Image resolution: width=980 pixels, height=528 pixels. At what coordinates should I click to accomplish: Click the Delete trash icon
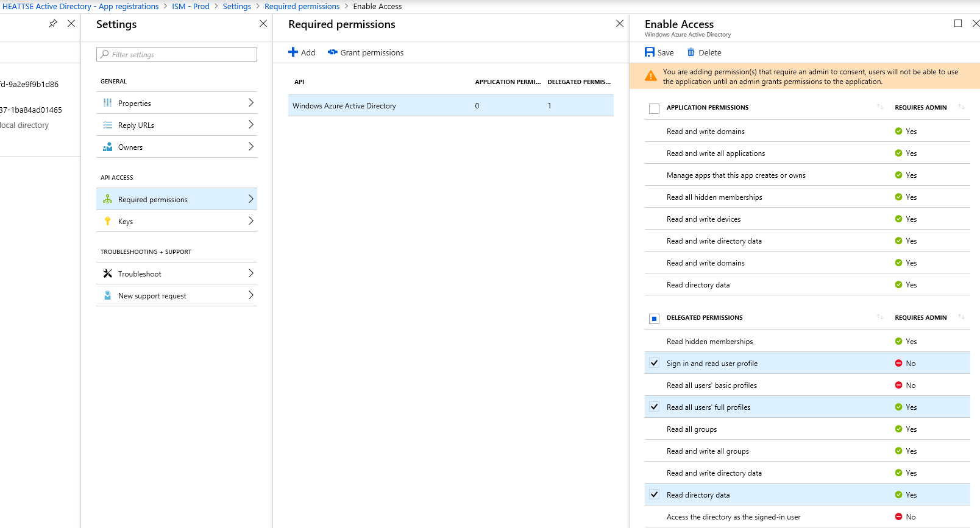click(691, 52)
